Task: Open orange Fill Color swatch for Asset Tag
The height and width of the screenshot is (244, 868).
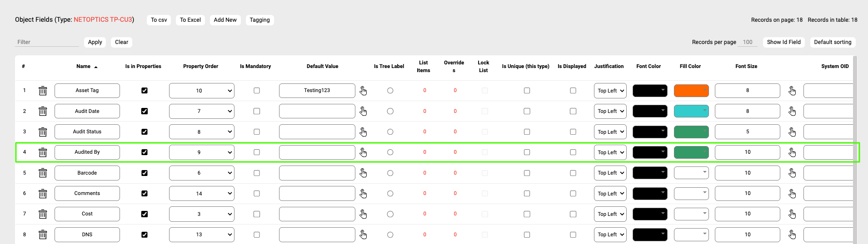Action: (691, 91)
